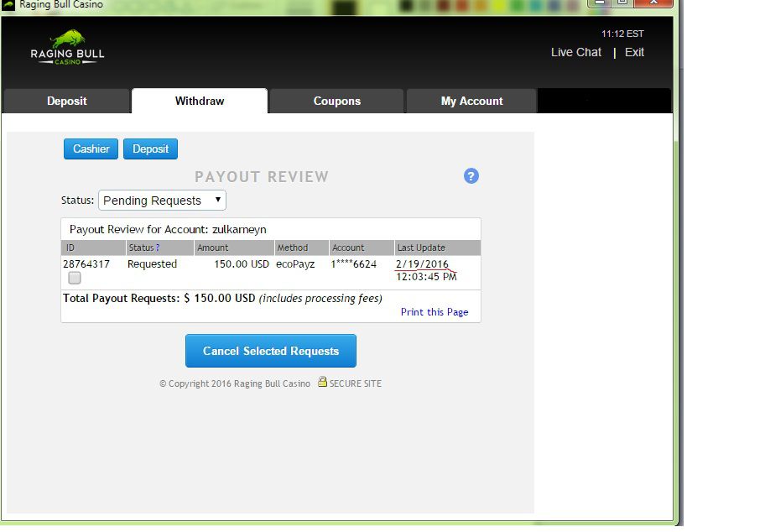
Task: Click the Total Payout Requests line
Action: pyautogui.click(x=222, y=298)
